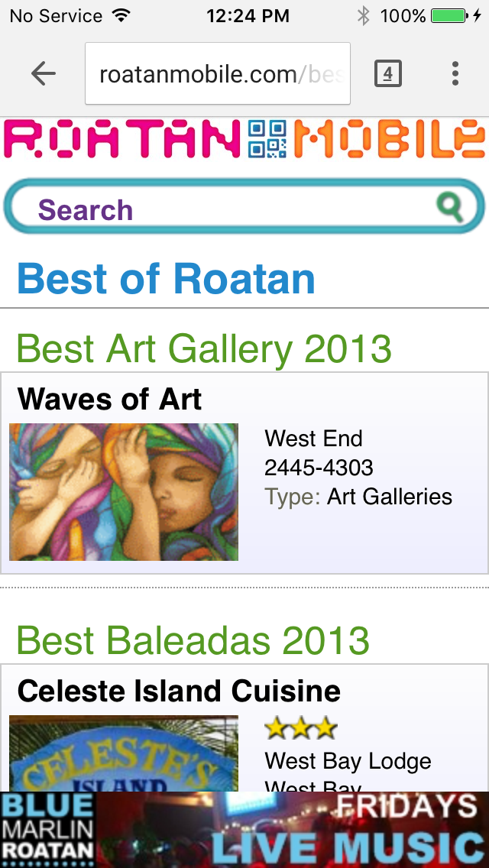Screen dimensions: 489x868
Task: Tap the Celeste's Island sign thumbnail
Action: 124,753
